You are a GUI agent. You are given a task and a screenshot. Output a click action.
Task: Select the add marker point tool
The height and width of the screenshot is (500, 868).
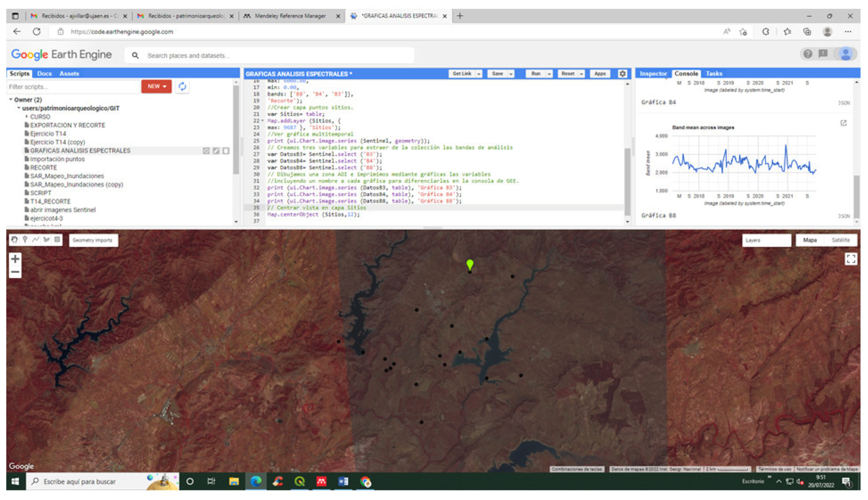click(25, 240)
